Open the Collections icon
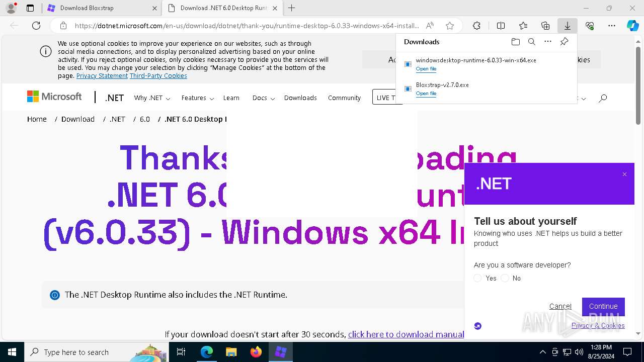The image size is (644, 362). pyautogui.click(x=545, y=26)
